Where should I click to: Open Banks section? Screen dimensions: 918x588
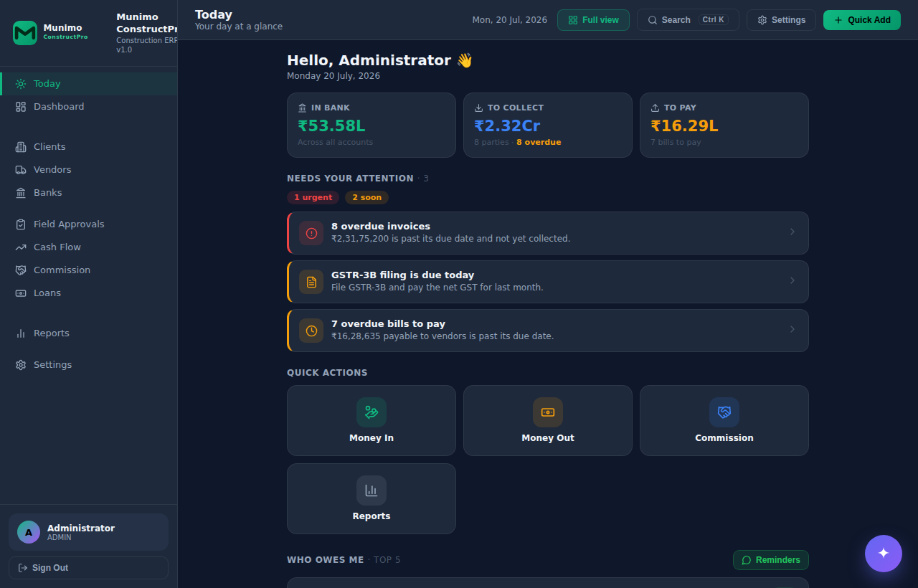pos(88,193)
